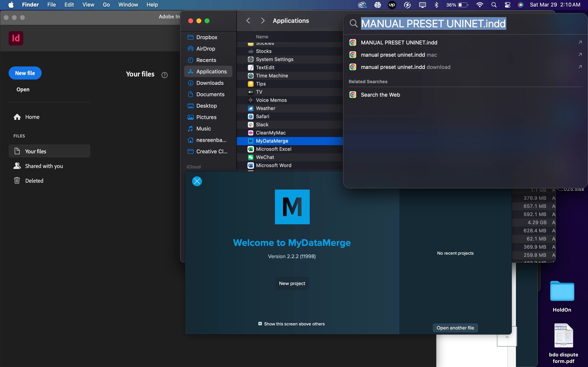This screenshot has width=588, height=367.
Task: Go back in Finder navigation
Action: coord(248,21)
